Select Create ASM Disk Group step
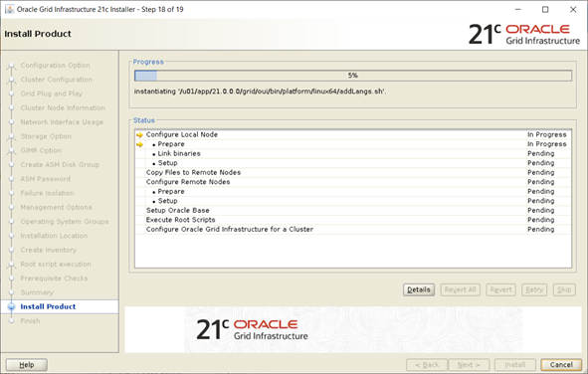The width and height of the screenshot is (588, 374). tap(60, 165)
